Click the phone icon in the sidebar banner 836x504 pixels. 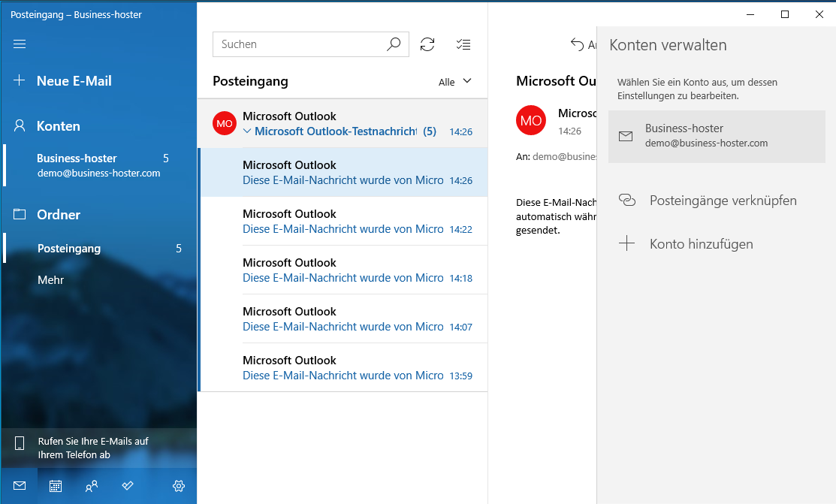[x=20, y=443]
